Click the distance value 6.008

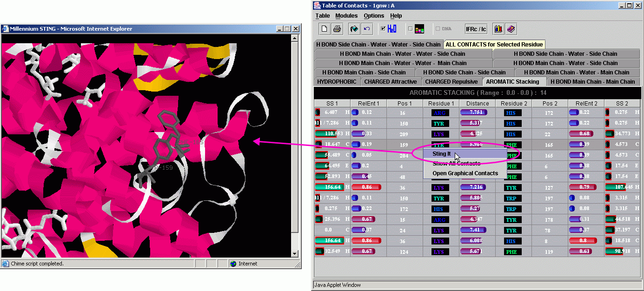click(x=476, y=241)
